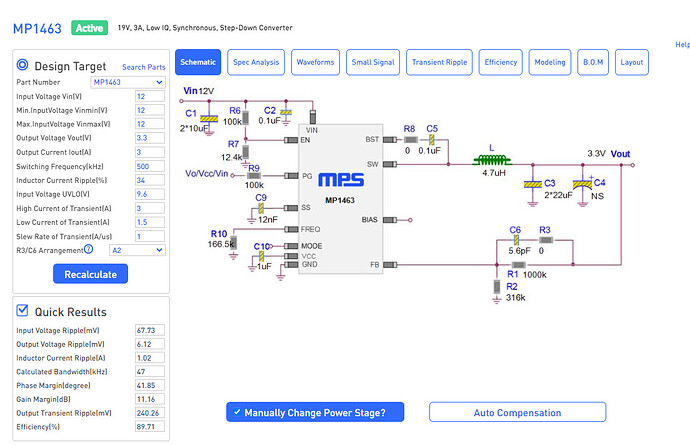690x445 pixels.
Task: Select capacitor C6 symbol
Action: pyautogui.click(x=516, y=240)
